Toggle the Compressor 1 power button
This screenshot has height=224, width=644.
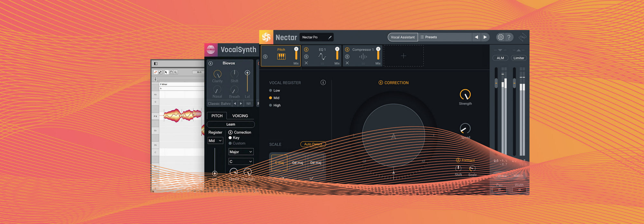(347, 50)
